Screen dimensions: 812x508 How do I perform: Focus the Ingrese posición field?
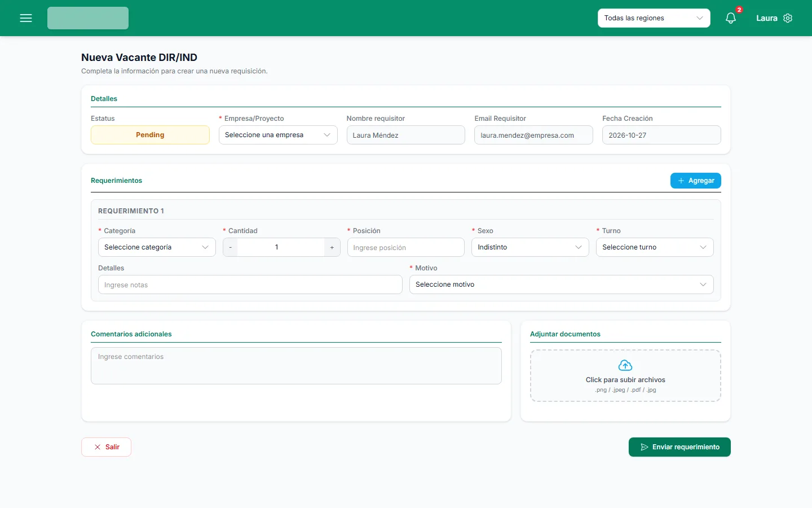click(405, 247)
